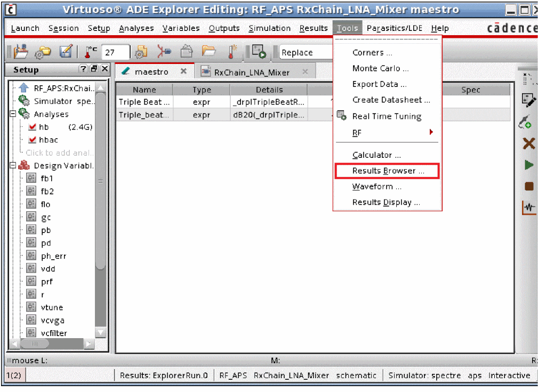Click the red X delete icon
The image size is (538, 392).
click(x=528, y=143)
